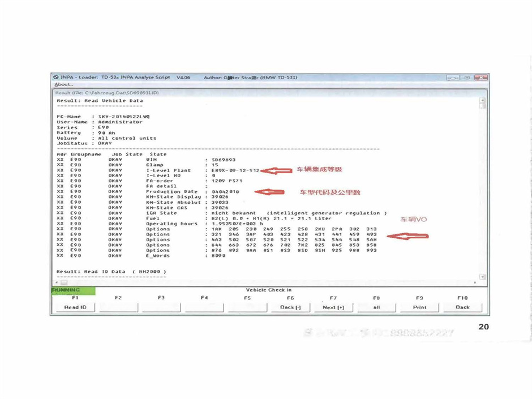Click the Back [-] button
Image resolution: width=532 pixels, height=399 pixels.
point(290,307)
